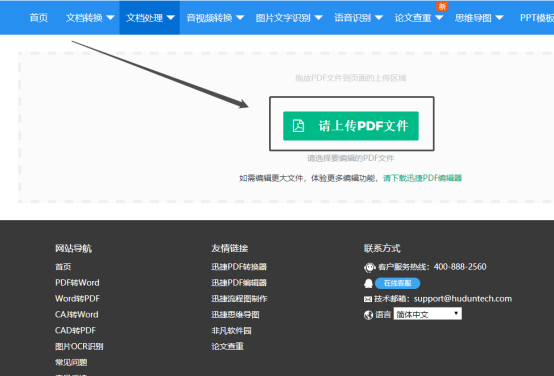The image size is (554, 376).
Task: Click the 友情链接 footer heading
Action: [230, 248]
